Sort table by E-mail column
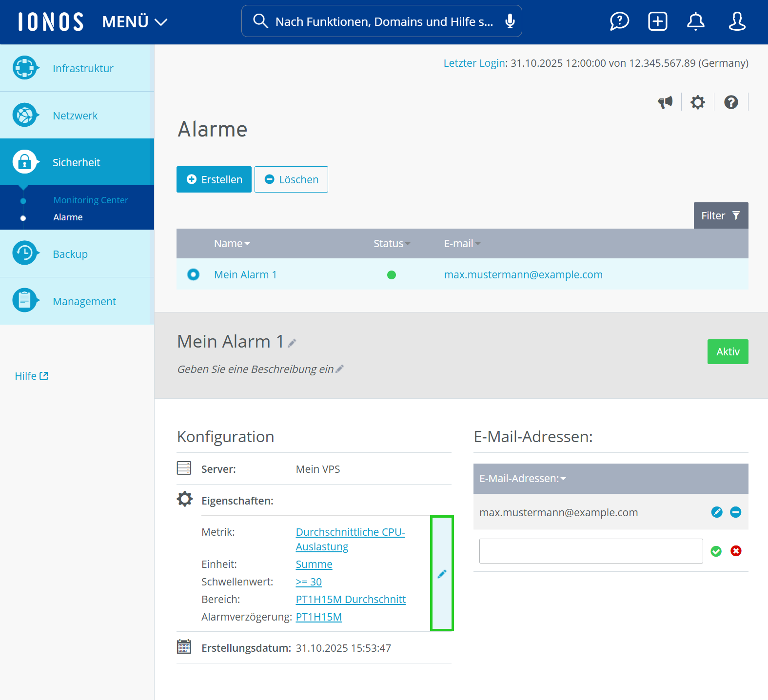The image size is (768, 700). [462, 244]
